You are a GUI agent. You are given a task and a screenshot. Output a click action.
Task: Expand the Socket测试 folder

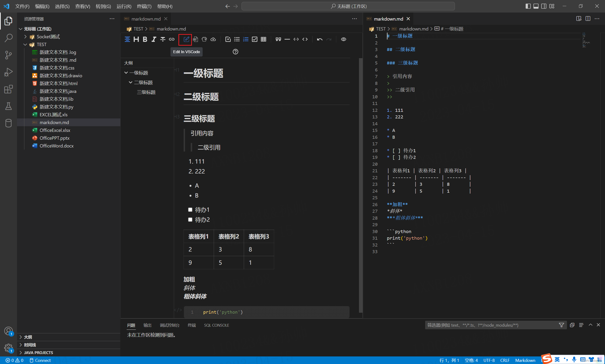pyautogui.click(x=25, y=37)
